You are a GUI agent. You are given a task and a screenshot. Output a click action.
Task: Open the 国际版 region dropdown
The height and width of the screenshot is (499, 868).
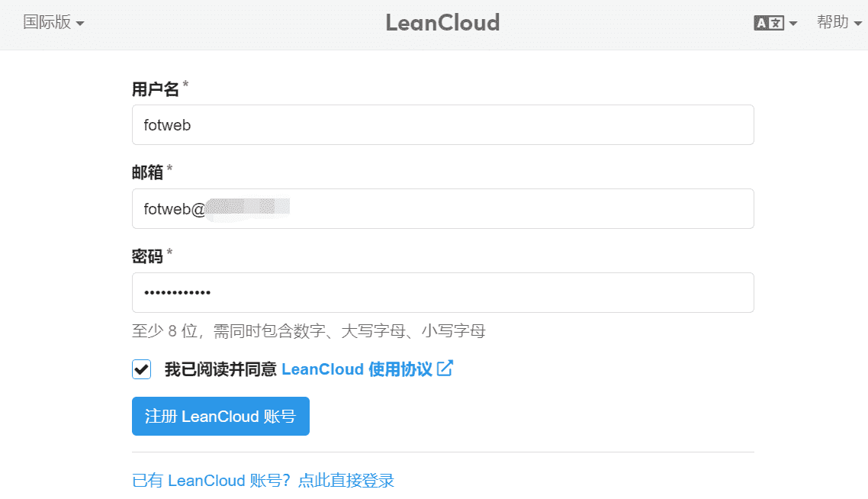point(53,22)
